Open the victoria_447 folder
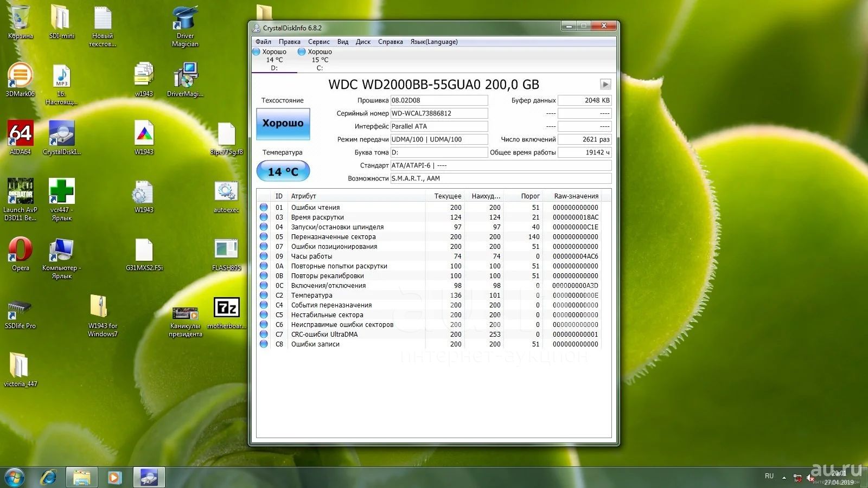The image size is (868, 488). coord(20,369)
